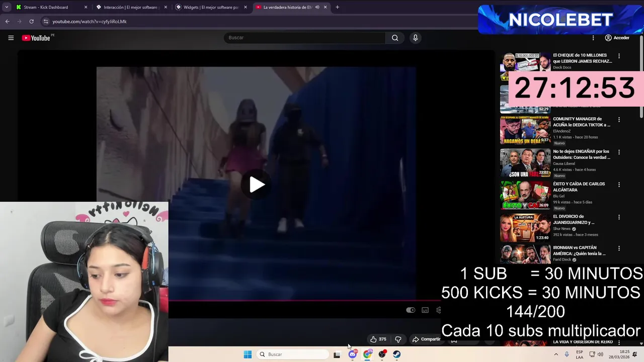Image resolution: width=644 pixels, height=362 pixels.
Task: Close the Interacción tab
Action: [166, 7]
